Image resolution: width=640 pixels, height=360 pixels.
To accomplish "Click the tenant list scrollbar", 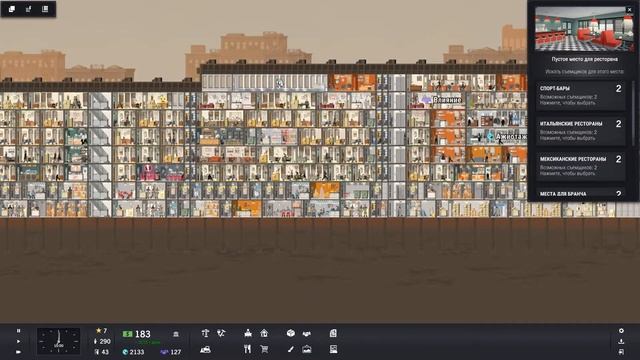I will point(633,113).
